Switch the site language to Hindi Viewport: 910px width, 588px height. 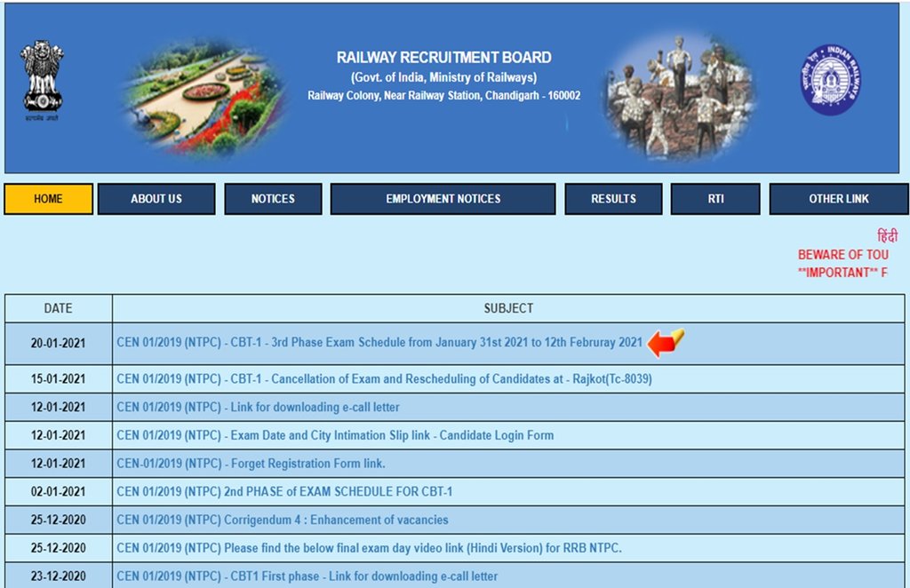click(x=887, y=235)
